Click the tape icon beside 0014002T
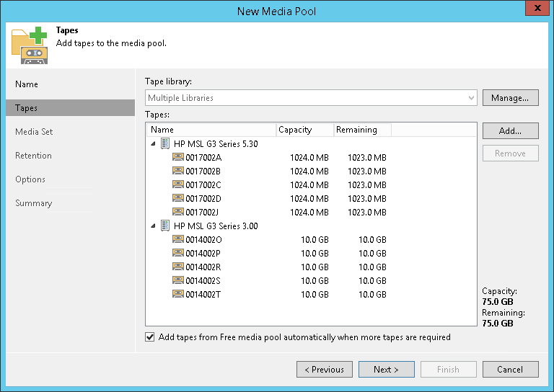The image size is (554, 392). 178,294
